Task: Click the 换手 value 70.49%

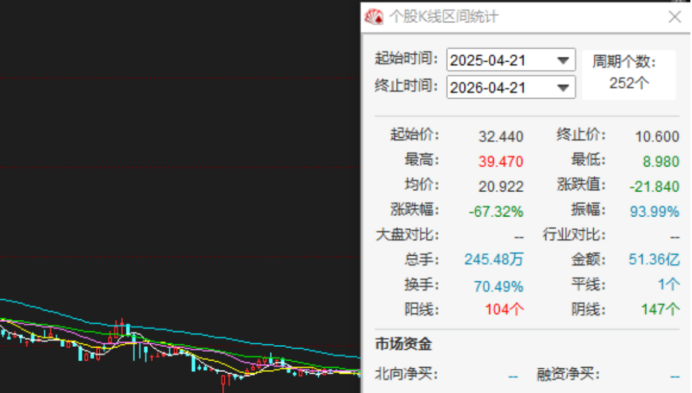Action: [499, 286]
